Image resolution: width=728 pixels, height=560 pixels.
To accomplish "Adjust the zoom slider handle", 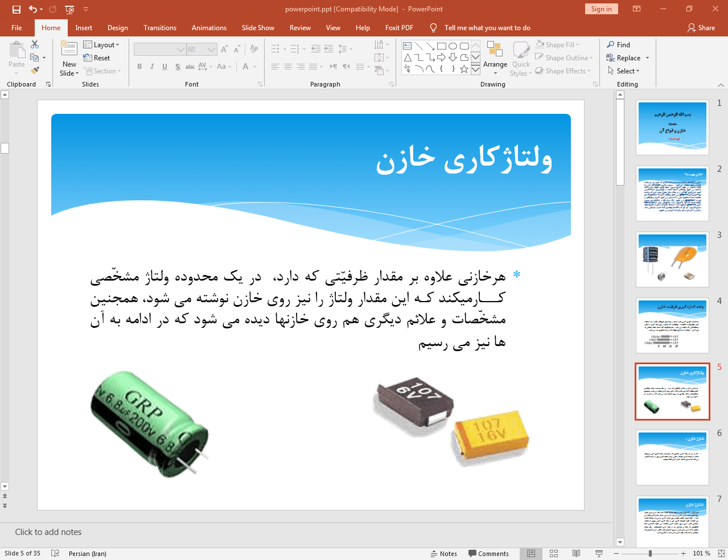I will [x=650, y=553].
